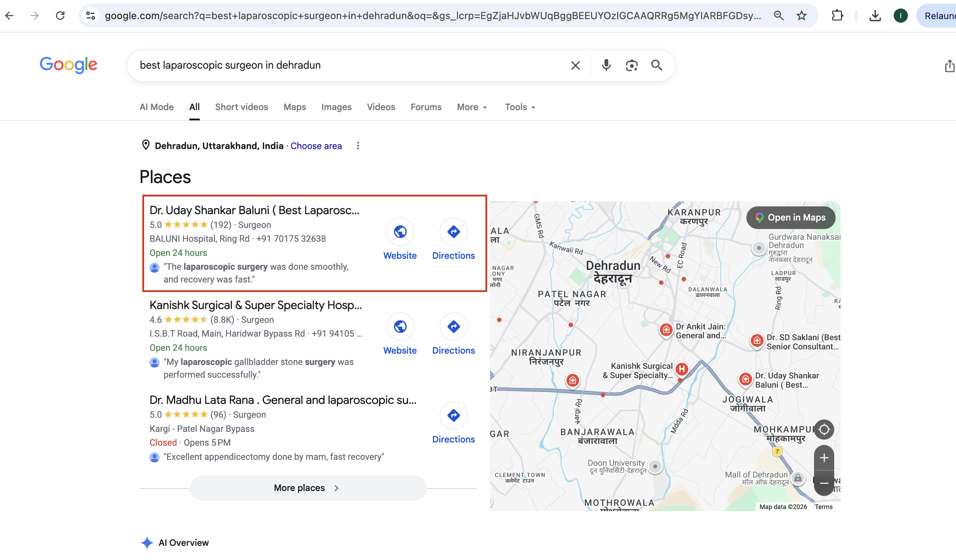Click the AI Overview heading

pos(184,543)
